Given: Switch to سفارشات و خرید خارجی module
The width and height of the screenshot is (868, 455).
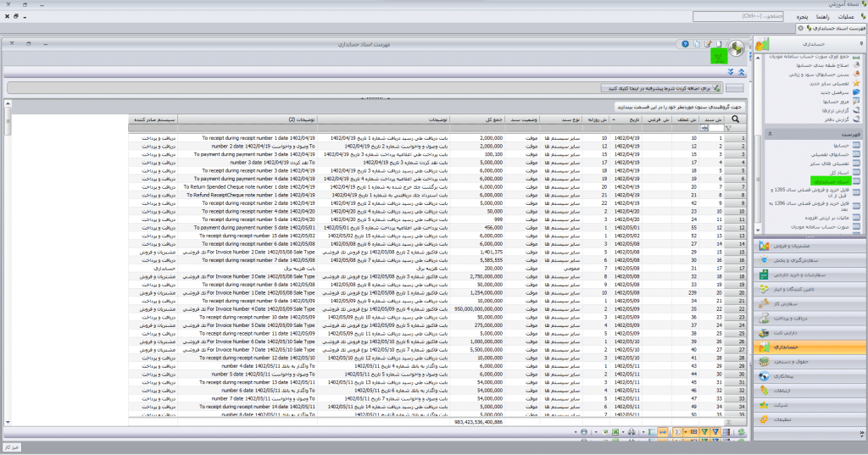Looking at the screenshot, I should coord(810,275).
